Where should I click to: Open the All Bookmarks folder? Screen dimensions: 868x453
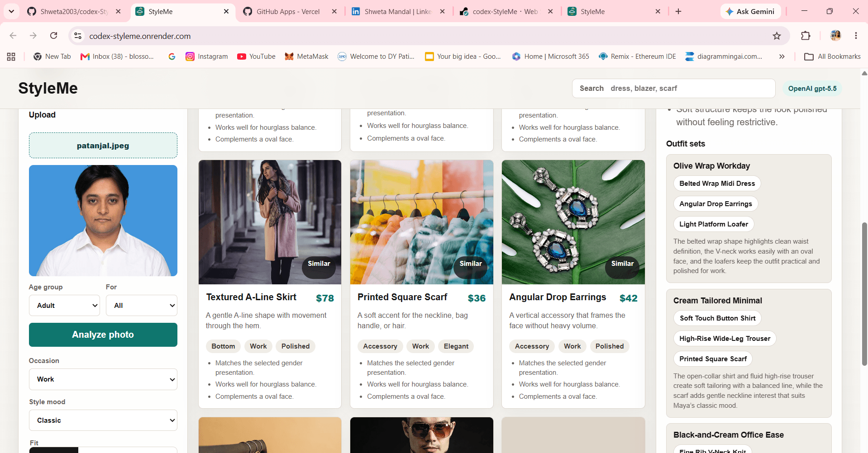pos(832,57)
